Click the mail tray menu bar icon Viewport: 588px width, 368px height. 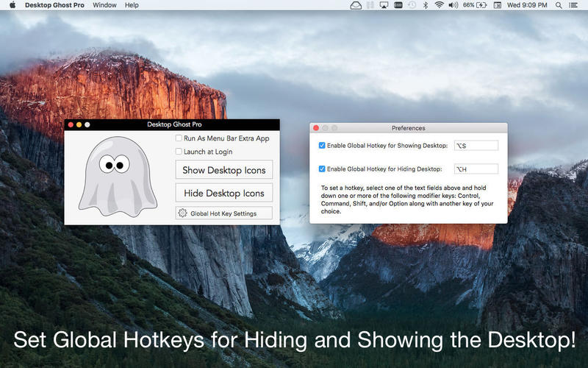pos(356,5)
